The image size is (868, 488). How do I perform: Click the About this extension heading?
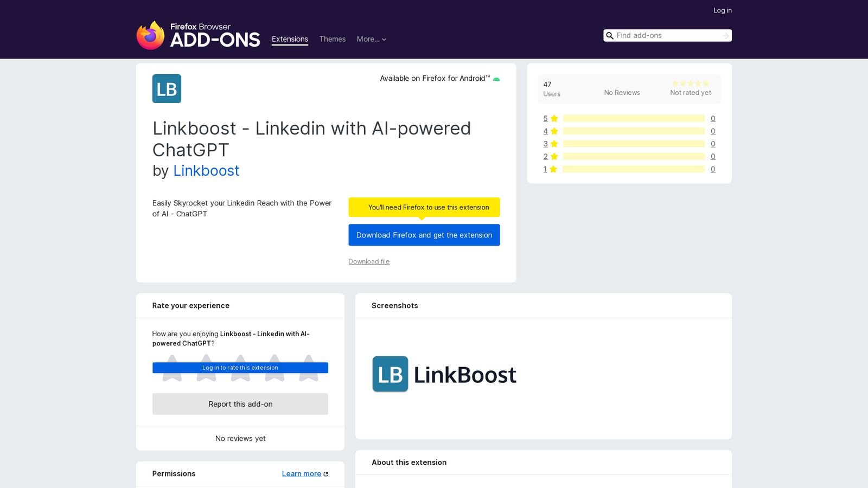(x=409, y=463)
